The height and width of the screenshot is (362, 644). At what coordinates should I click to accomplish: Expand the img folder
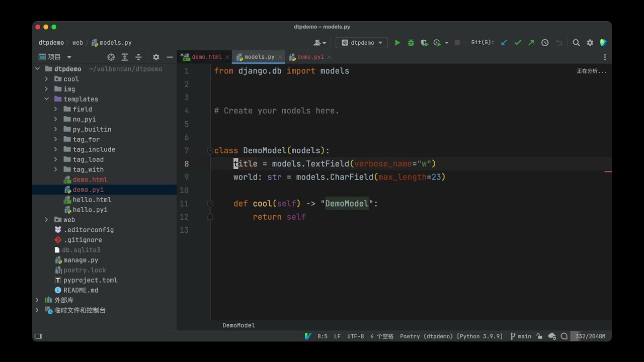[46, 89]
